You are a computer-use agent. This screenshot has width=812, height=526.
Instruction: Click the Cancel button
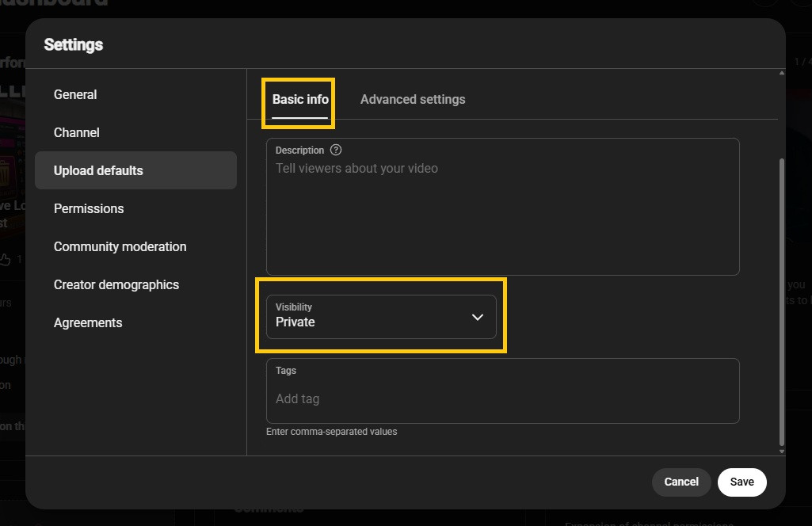tap(681, 482)
